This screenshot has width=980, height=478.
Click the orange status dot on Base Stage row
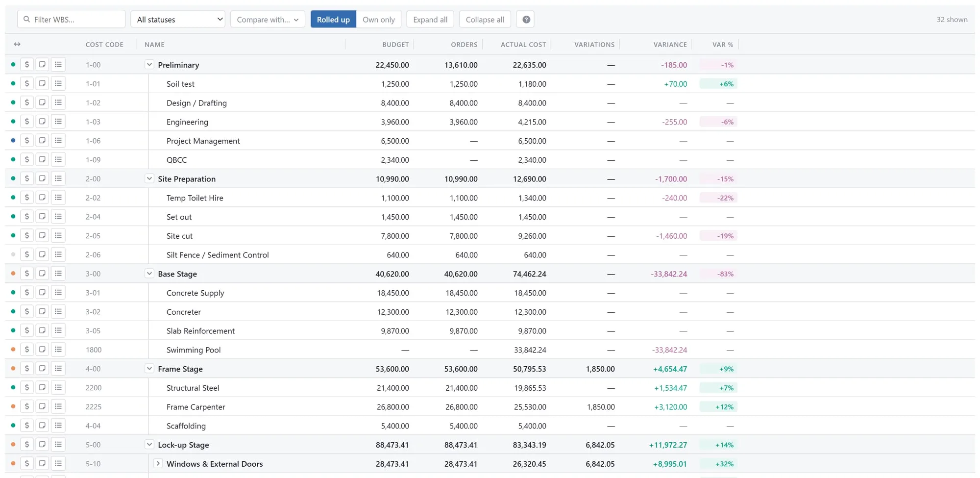click(x=13, y=274)
